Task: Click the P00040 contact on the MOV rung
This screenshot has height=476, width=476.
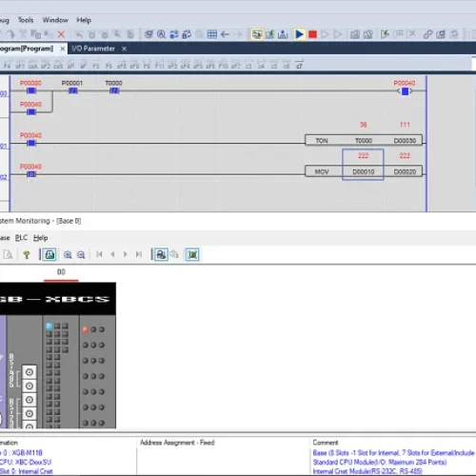Action: click(x=31, y=174)
